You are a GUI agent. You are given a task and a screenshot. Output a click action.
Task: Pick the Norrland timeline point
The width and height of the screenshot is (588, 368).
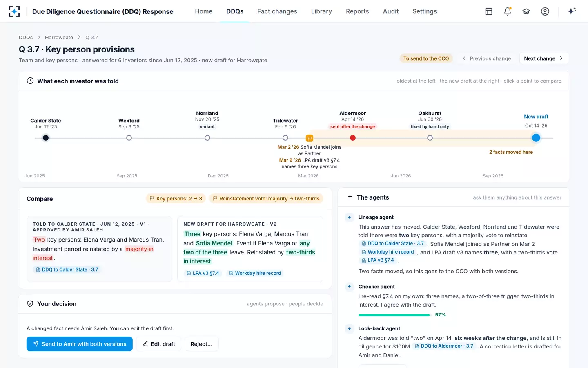tap(207, 138)
